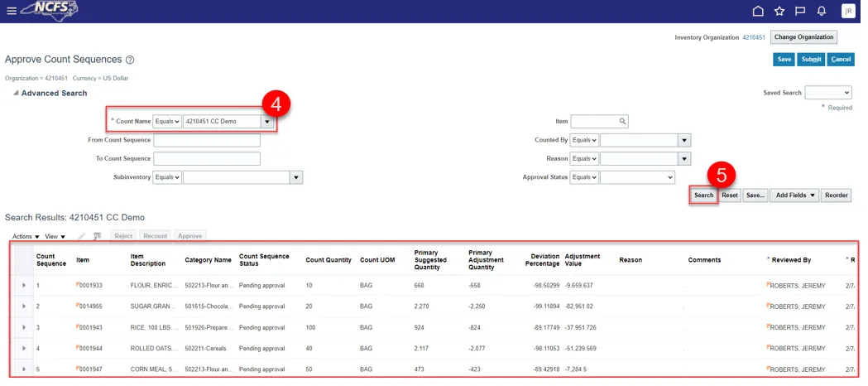The height and width of the screenshot is (386, 868).
Task: Collapse the Advanced Search section
Action: click(16, 94)
